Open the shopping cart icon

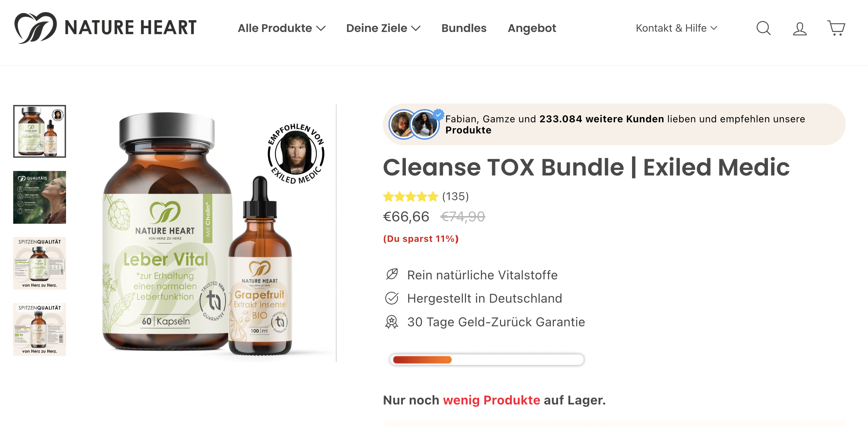pyautogui.click(x=836, y=28)
